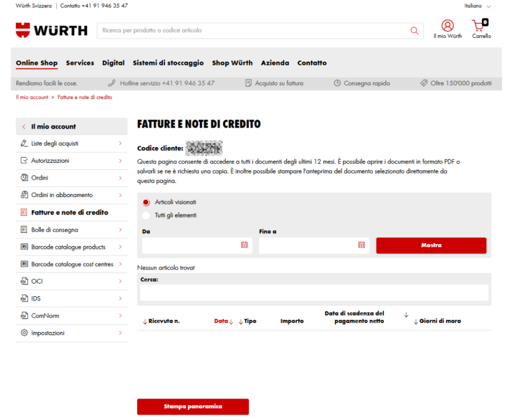
Task: Click into the Fino a date field
Action: 314,245
